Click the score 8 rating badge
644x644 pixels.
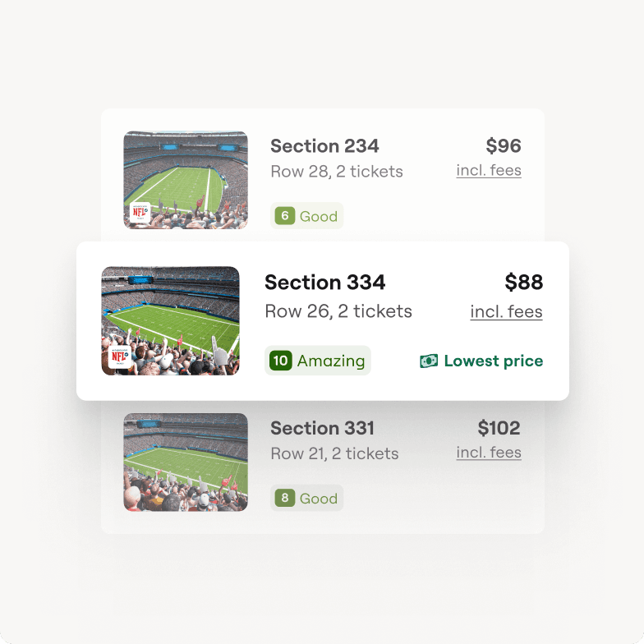tap(284, 498)
